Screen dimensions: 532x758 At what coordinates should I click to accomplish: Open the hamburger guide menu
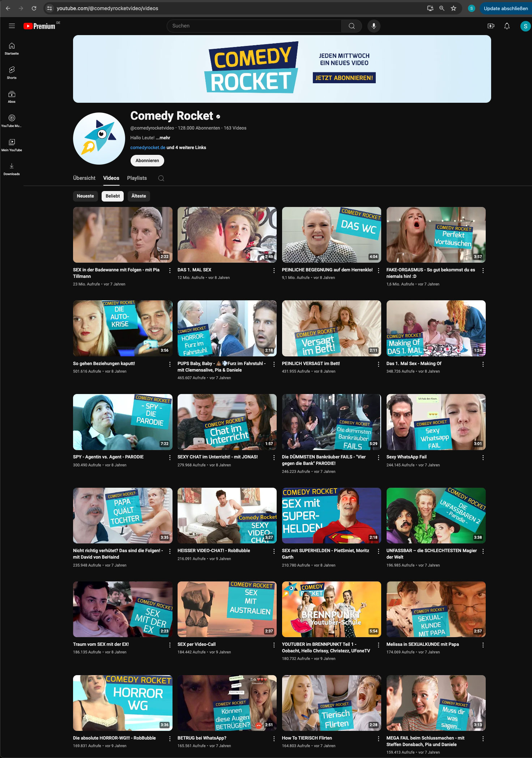12,26
